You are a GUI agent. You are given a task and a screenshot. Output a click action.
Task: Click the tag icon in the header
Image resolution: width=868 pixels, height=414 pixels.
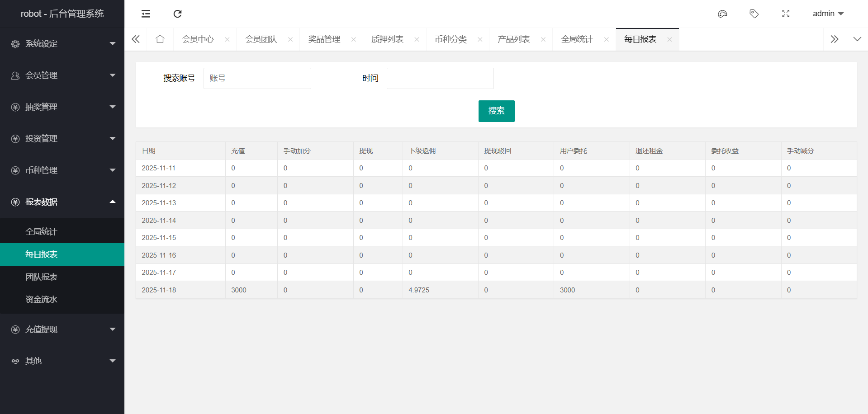point(754,14)
